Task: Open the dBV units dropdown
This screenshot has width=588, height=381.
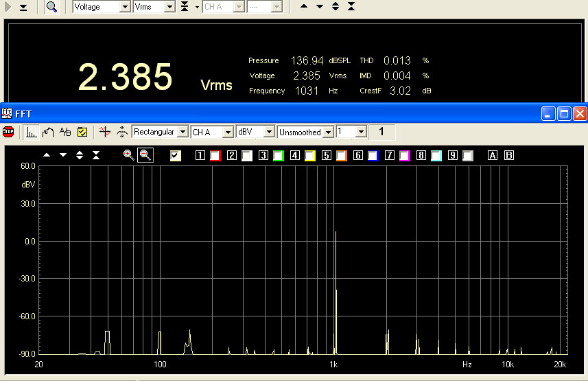Action: click(x=270, y=132)
